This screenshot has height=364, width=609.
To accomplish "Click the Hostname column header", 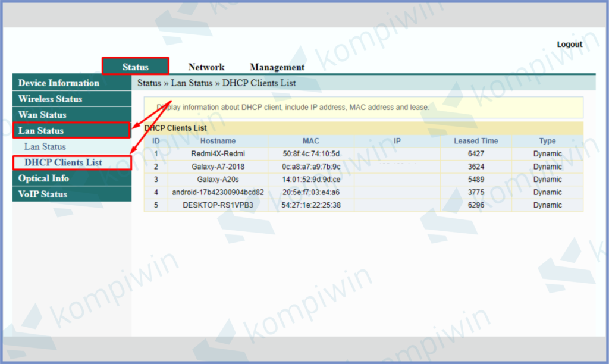I will pyautogui.click(x=218, y=141).
